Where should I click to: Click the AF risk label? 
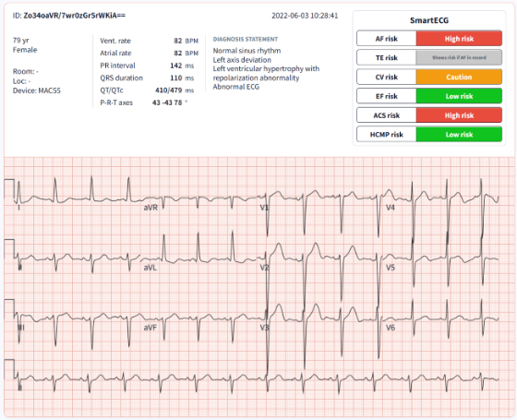click(x=387, y=39)
